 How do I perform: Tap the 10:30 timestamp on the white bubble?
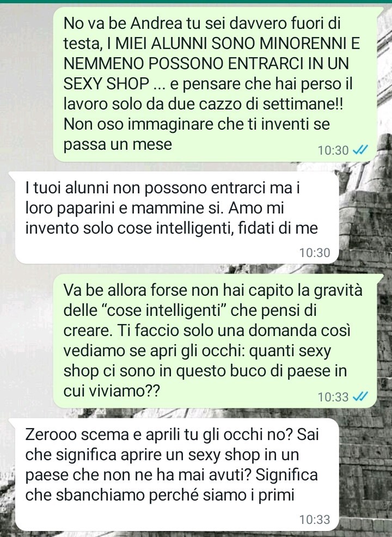pos(315,253)
